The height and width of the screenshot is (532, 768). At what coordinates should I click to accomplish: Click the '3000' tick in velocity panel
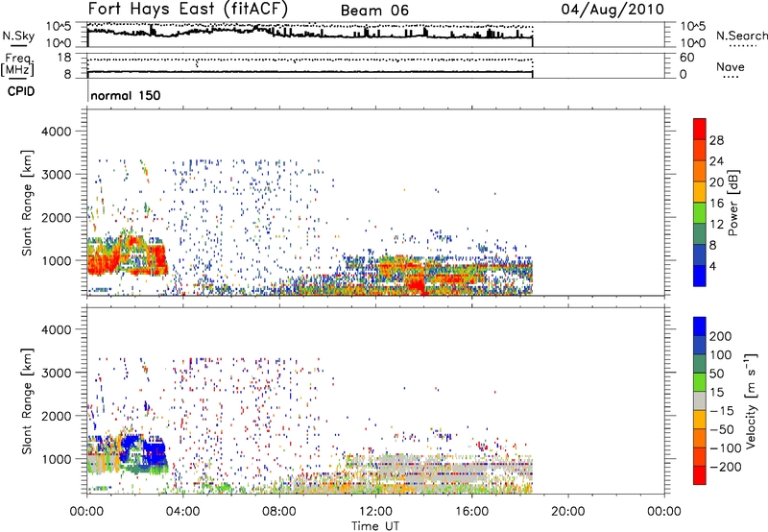coord(57,373)
